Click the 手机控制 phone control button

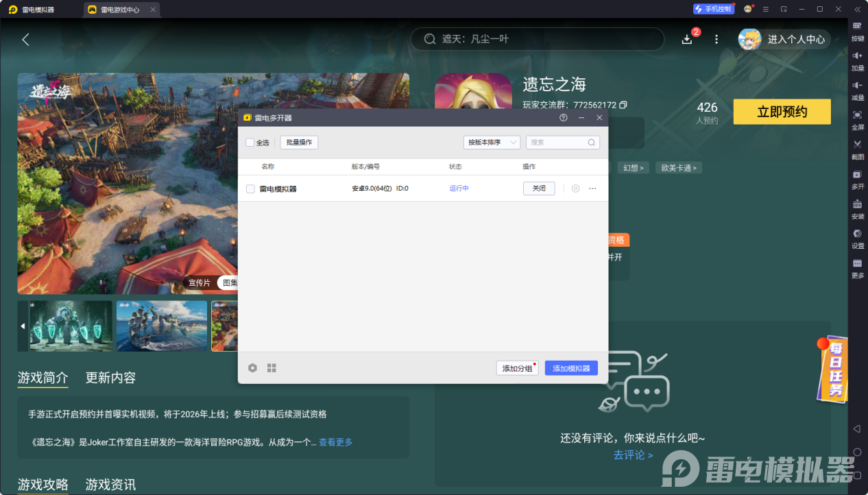pyautogui.click(x=714, y=9)
